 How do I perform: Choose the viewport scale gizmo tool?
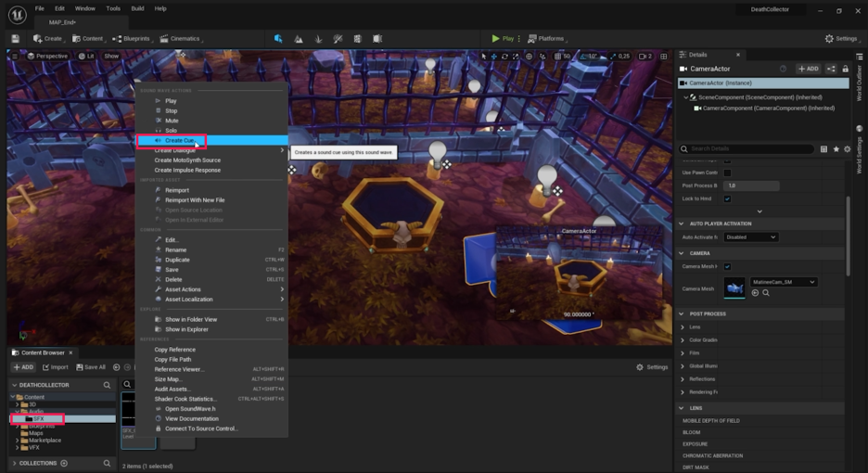coord(516,56)
